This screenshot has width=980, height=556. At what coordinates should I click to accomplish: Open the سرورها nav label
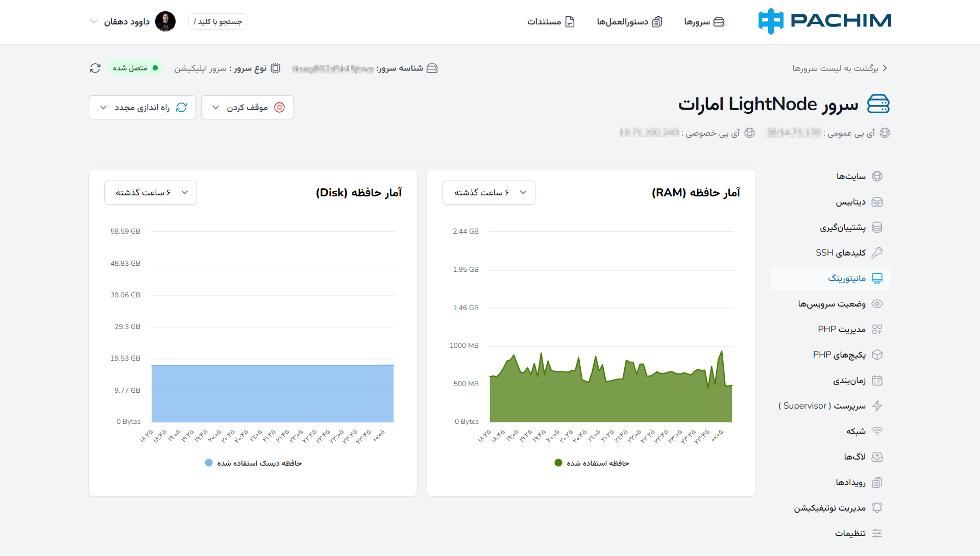click(x=697, y=22)
